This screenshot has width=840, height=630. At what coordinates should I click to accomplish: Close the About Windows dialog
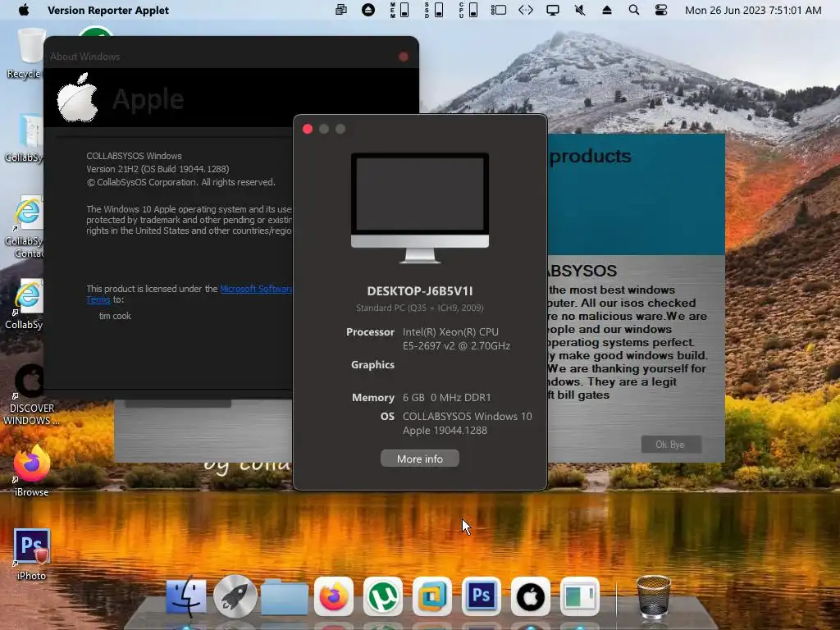(404, 57)
